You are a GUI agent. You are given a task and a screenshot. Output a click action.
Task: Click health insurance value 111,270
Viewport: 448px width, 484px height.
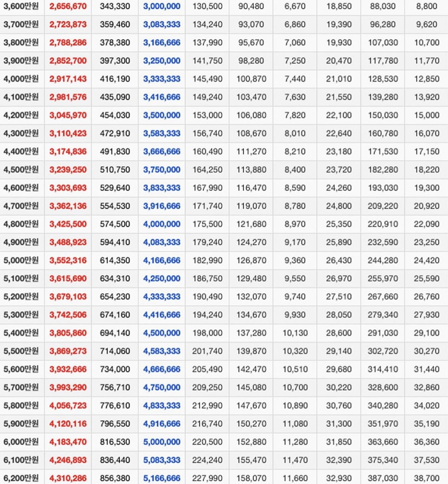pyautogui.click(x=251, y=151)
